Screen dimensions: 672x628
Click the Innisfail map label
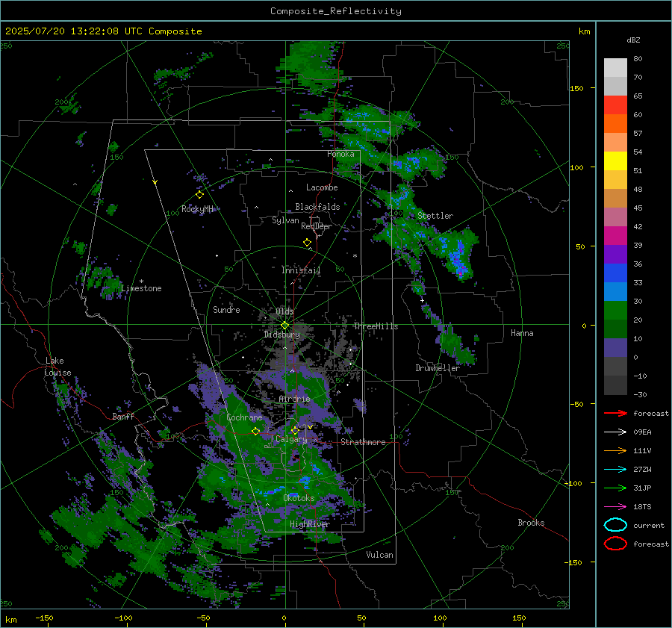pos(301,270)
